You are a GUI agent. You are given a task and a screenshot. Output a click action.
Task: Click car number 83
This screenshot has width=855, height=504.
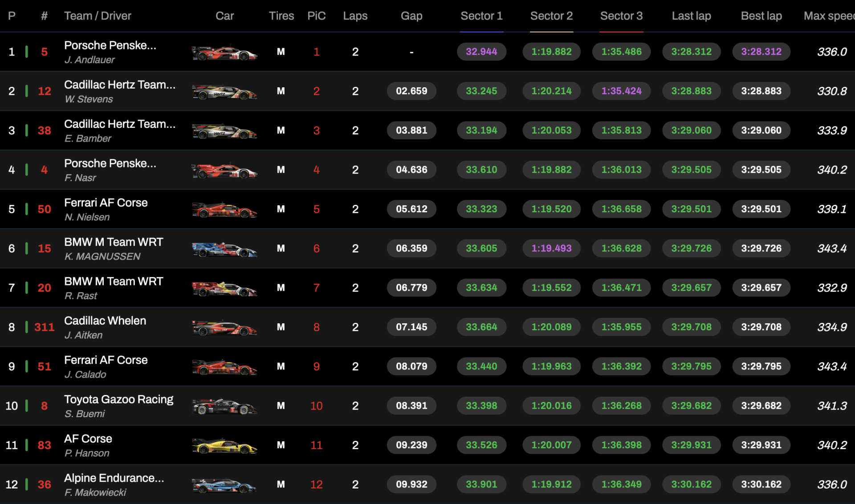tap(44, 445)
